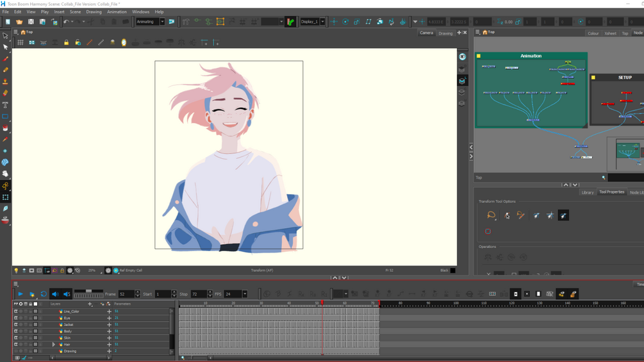
Task: Toggle visibility of the Jacket layer
Action: tap(16, 325)
